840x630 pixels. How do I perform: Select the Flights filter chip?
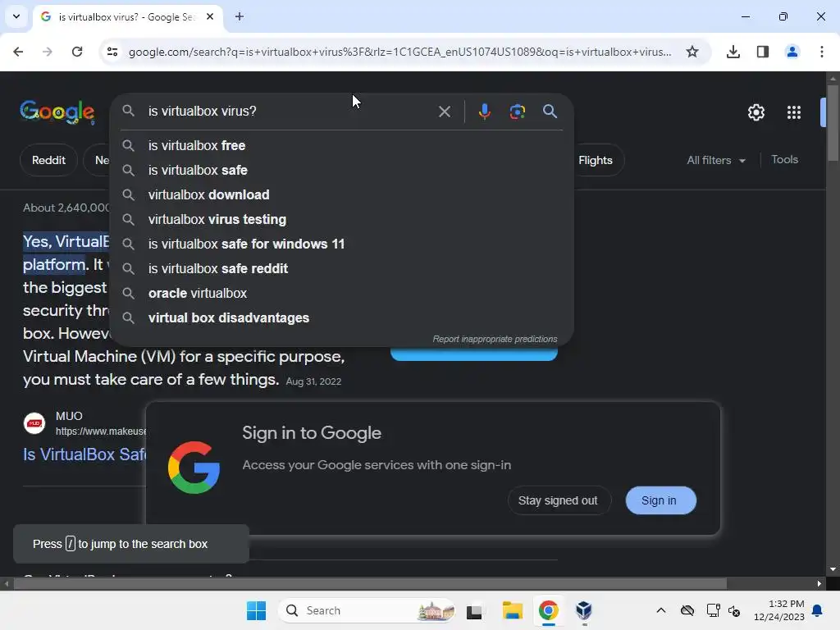596,160
